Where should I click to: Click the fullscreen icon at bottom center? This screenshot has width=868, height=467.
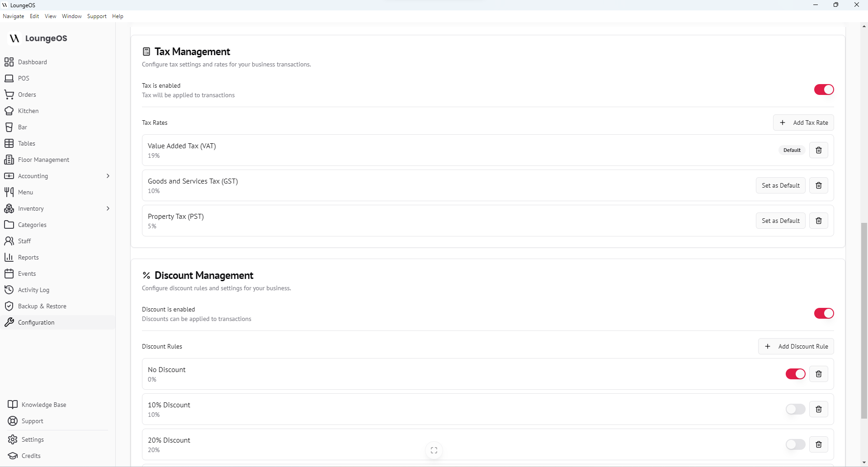coord(434,450)
